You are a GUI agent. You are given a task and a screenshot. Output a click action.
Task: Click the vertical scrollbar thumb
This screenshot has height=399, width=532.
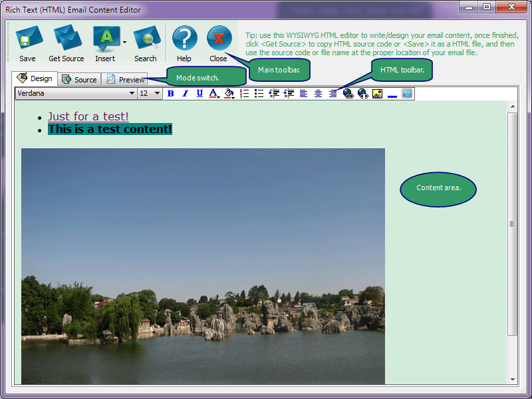tap(512, 224)
